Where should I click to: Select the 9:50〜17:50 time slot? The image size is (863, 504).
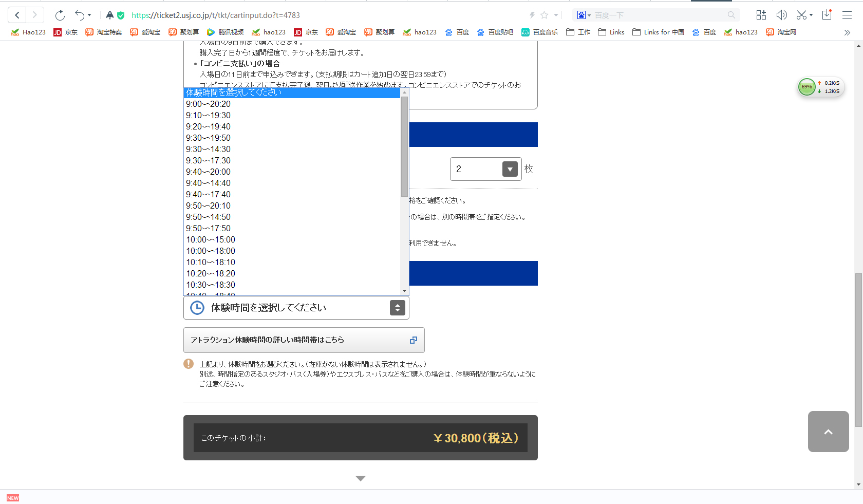292,228
